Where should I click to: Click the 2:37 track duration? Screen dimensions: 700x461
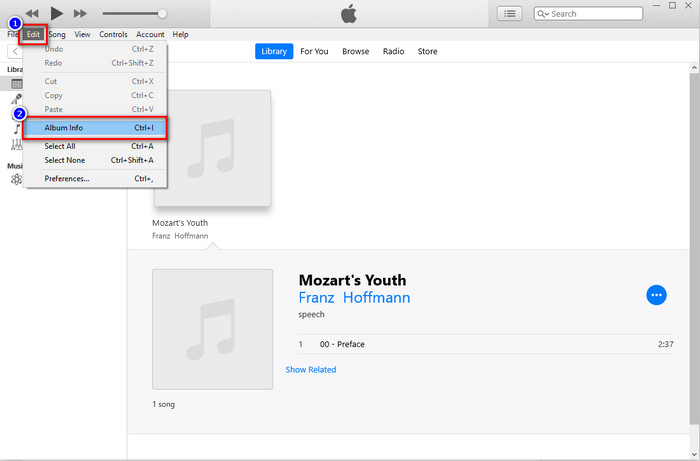(666, 344)
